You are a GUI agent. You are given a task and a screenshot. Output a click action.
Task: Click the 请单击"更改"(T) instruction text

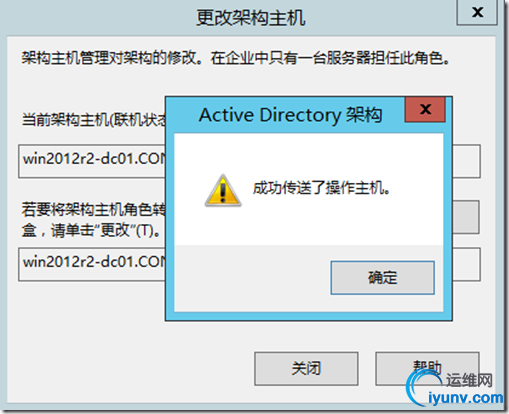pyautogui.click(x=105, y=230)
